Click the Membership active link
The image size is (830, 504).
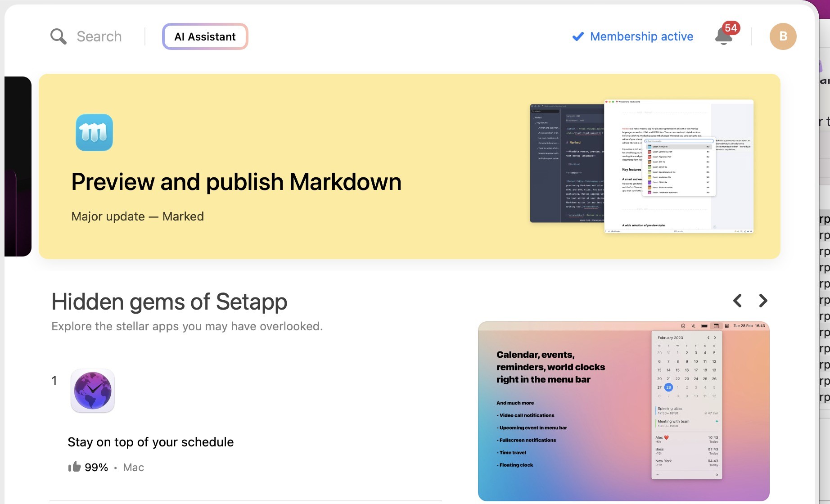point(641,36)
